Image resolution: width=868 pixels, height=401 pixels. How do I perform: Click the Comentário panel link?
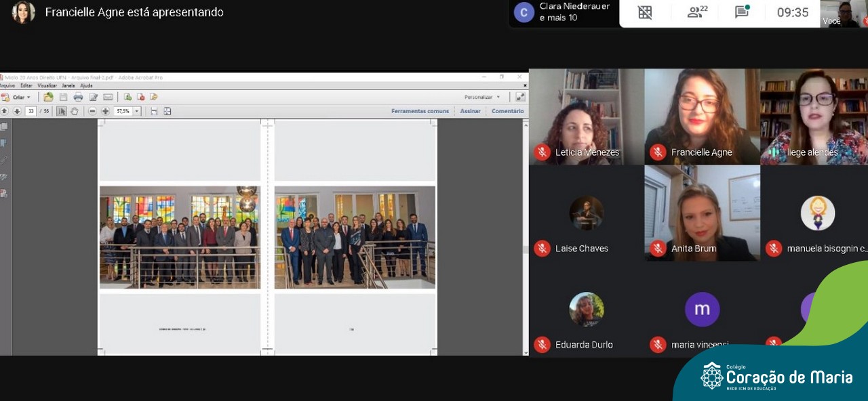507,111
